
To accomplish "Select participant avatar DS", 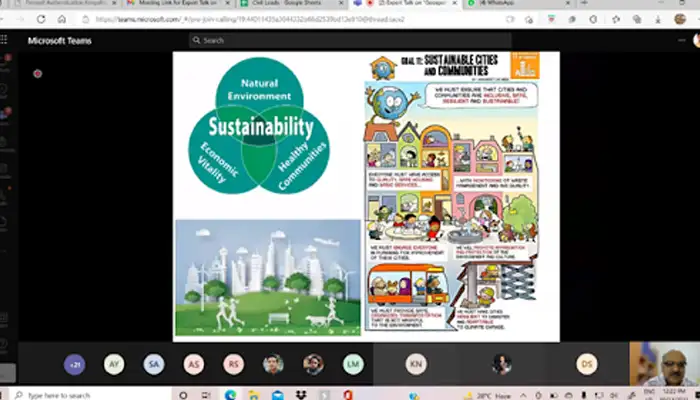I will (587, 364).
